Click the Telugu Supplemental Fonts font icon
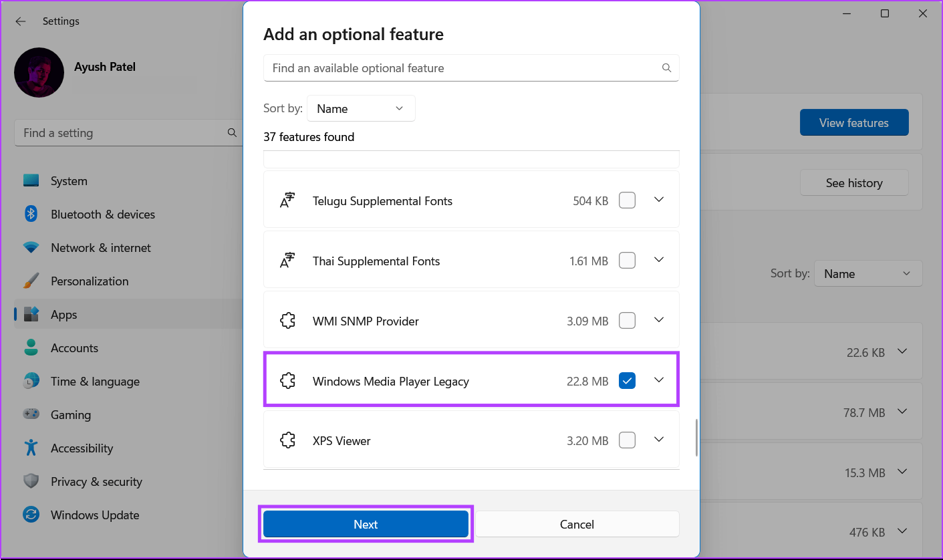This screenshot has width=943, height=560. [287, 200]
